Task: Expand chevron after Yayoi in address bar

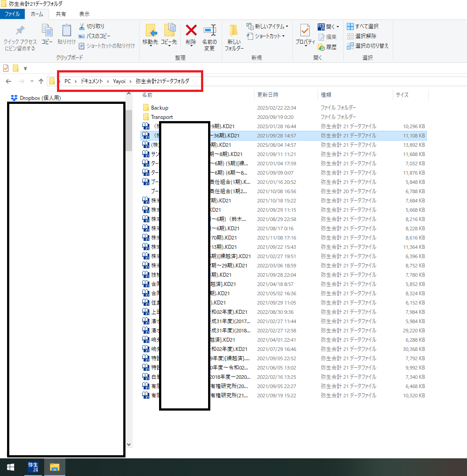Action: (130, 81)
